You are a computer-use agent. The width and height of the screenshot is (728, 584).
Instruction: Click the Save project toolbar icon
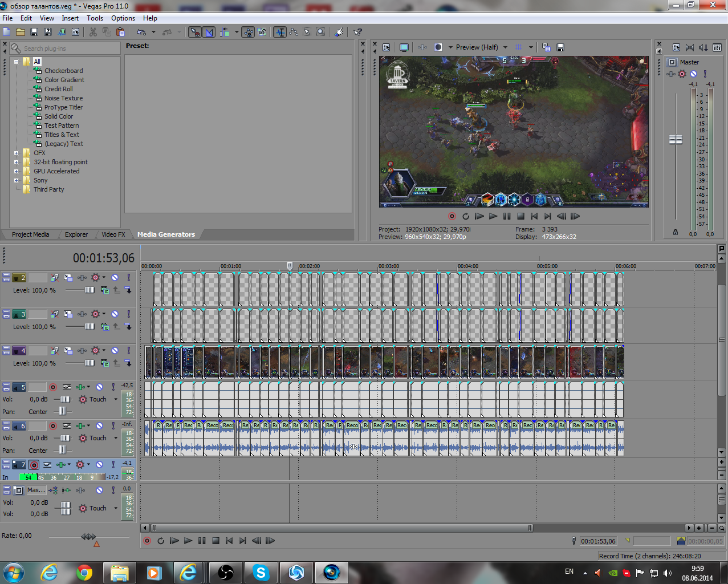click(x=34, y=32)
